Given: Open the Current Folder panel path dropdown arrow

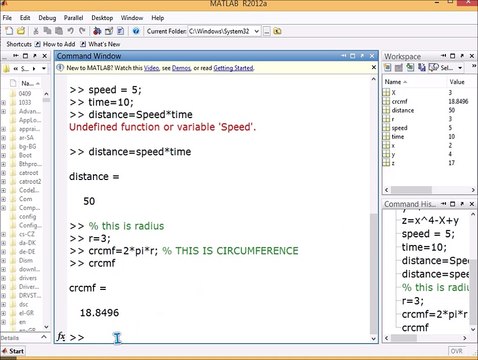Looking at the screenshot, I should [x=44, y=68].
